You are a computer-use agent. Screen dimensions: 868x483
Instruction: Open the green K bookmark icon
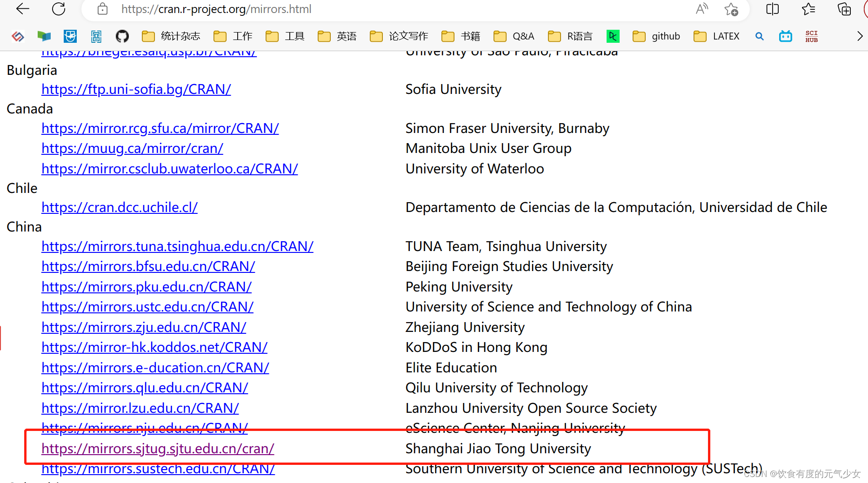[x=613, y=36]
